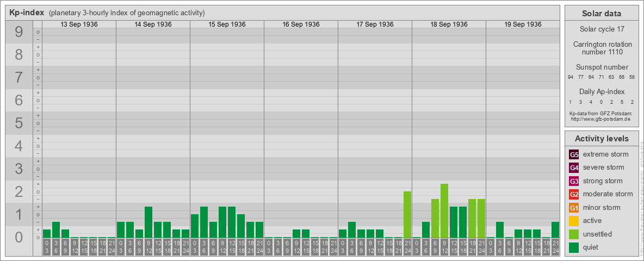Click the 14 Sep 1936 date header
644x261 pixels.
point(153,24)
